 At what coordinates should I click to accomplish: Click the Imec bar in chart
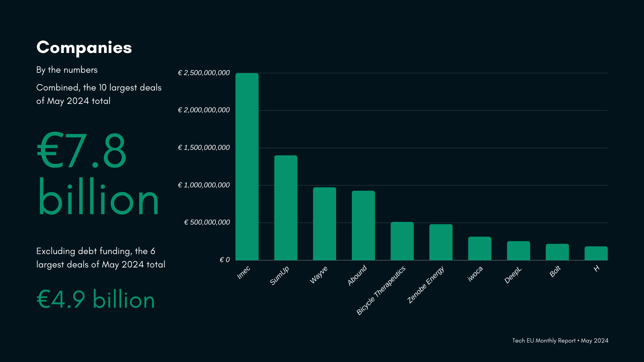(247, 167)
